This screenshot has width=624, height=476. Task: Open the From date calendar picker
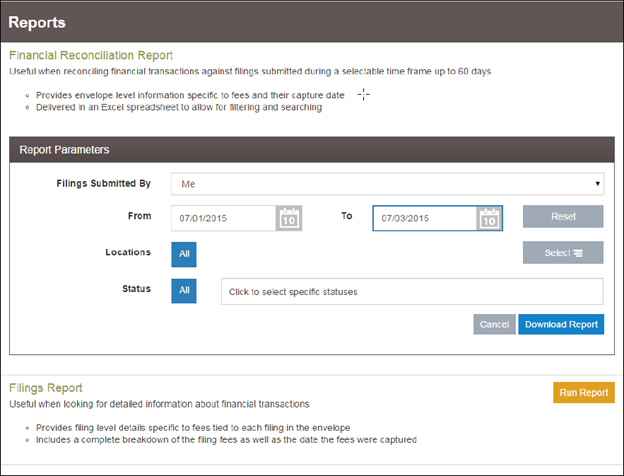289,218
